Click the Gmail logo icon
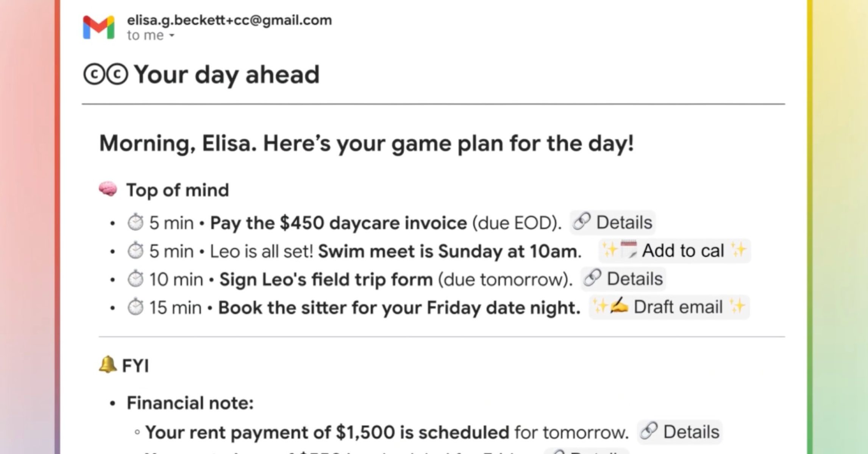This screenshot has height=454, width=868. [98, 27]
